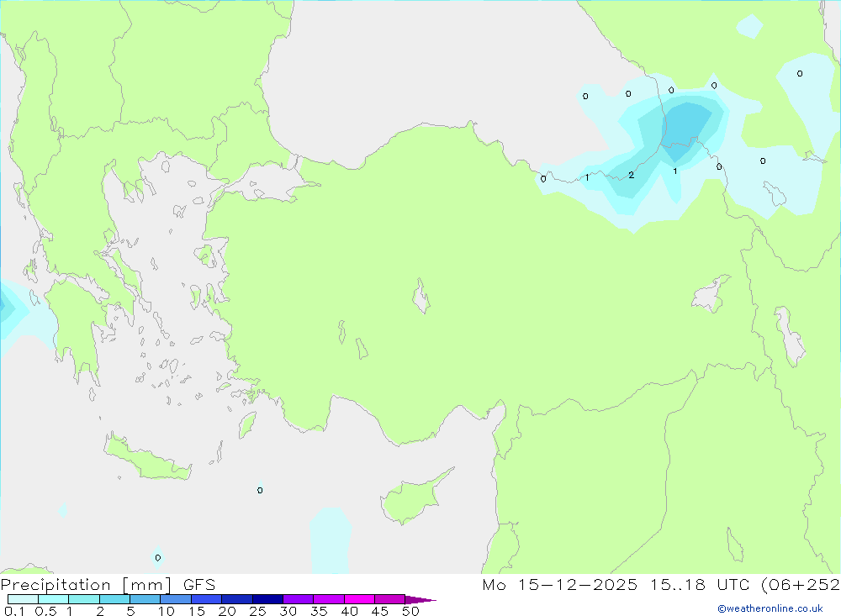Click legend scale label '0.1'

pos(14,611)
